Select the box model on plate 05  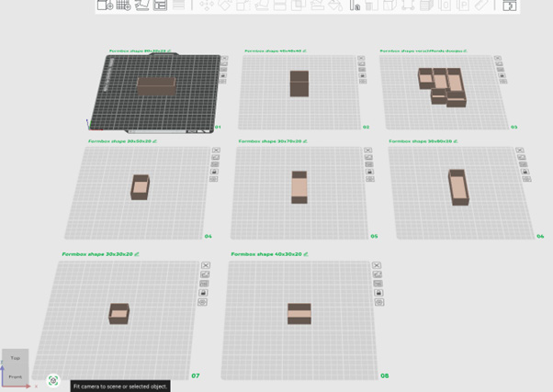[x=299, y=187]
